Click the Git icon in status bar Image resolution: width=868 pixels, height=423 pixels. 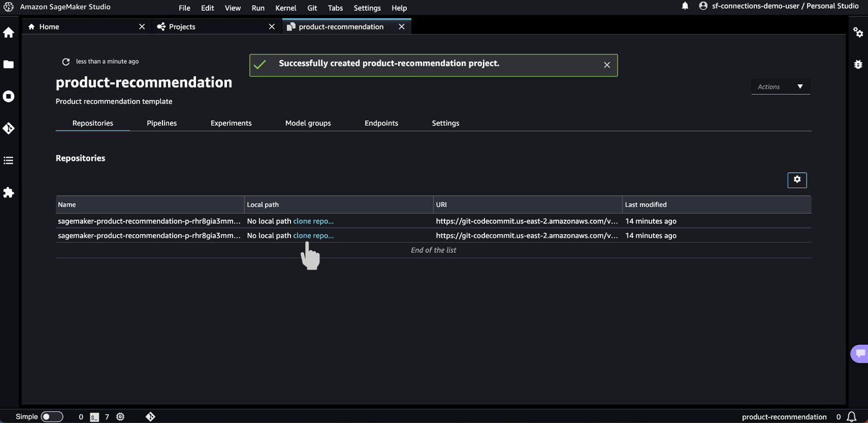pos(150,417)
